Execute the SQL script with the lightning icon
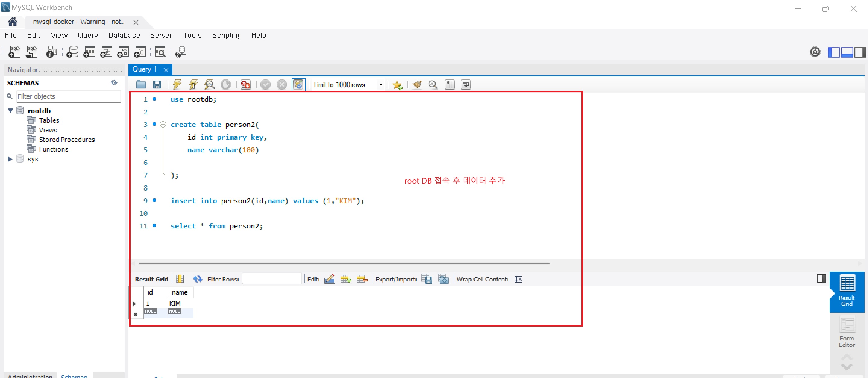Viewport: 868px width, 378px height. [x=177, y=85]
